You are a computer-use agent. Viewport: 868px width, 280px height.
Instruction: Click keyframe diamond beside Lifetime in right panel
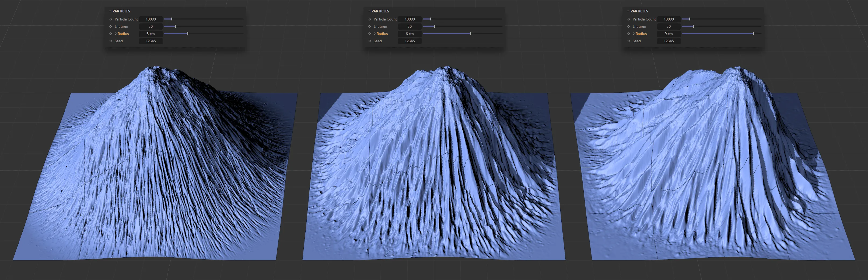(x=628, y=26)
